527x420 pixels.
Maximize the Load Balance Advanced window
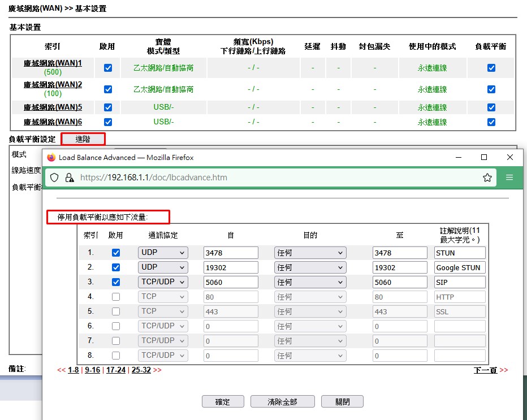[x=484, y=157]
